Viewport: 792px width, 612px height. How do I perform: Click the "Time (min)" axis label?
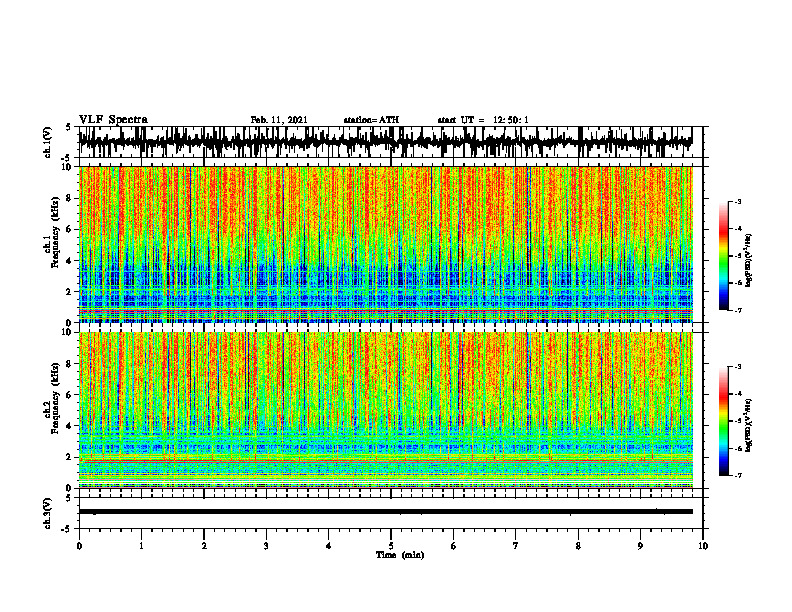click(400, 555)
